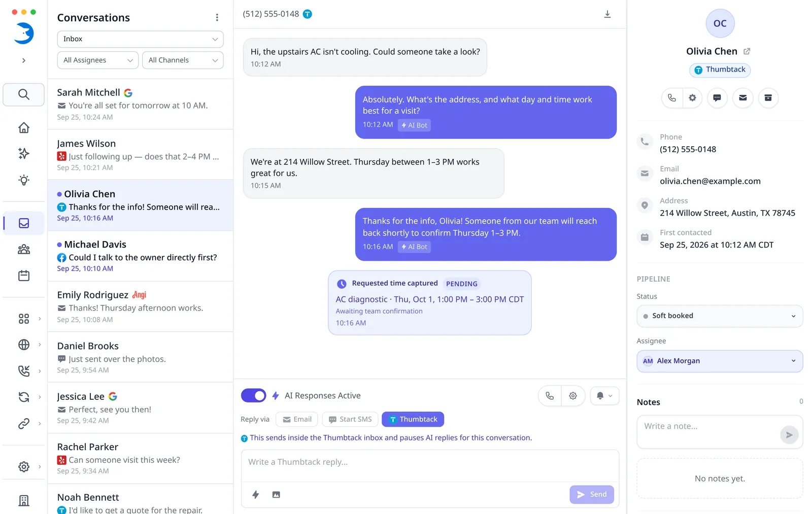The height and width of the screenshot is (514, 812).
Task: Open Daniel Brooks conversation
Action: point(140,357)
